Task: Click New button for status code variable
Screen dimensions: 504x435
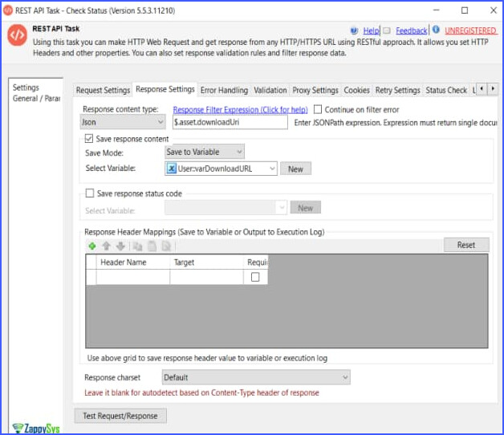Action: [305, 208]
